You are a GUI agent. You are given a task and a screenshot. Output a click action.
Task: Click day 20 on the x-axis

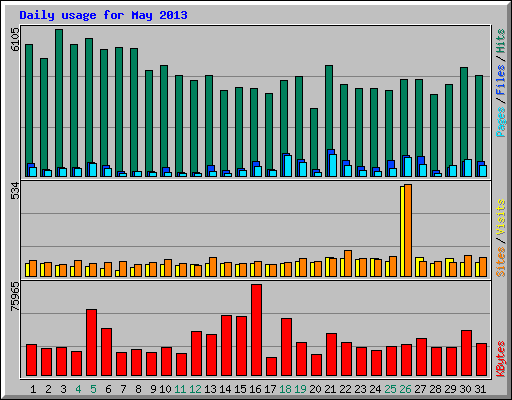point(315,389)
